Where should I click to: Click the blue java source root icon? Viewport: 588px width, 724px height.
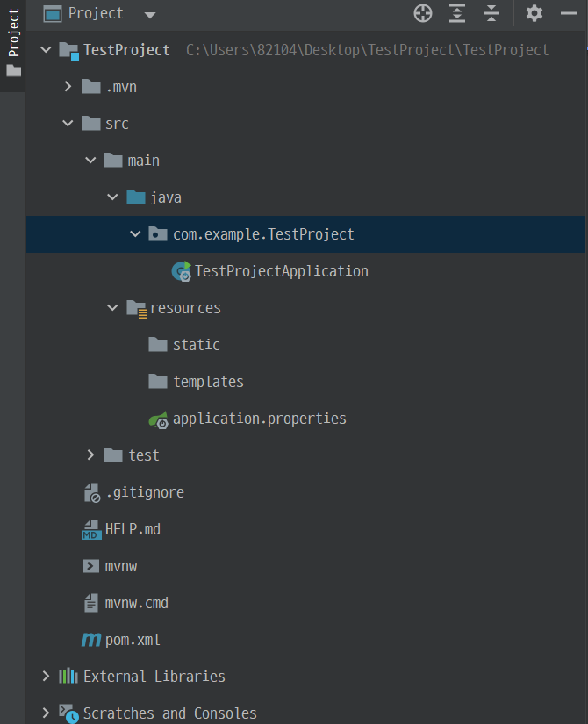[x=136, y=197]
